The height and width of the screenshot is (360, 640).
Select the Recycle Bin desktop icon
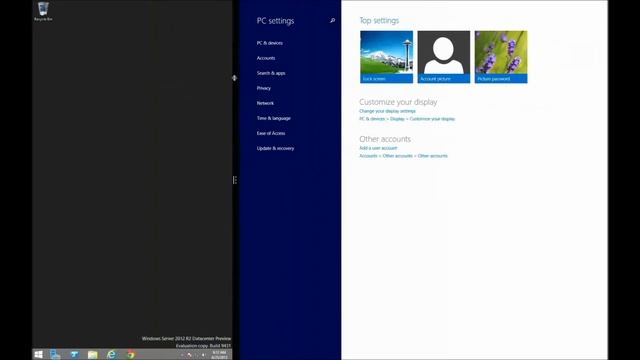[x=43, y=11]
